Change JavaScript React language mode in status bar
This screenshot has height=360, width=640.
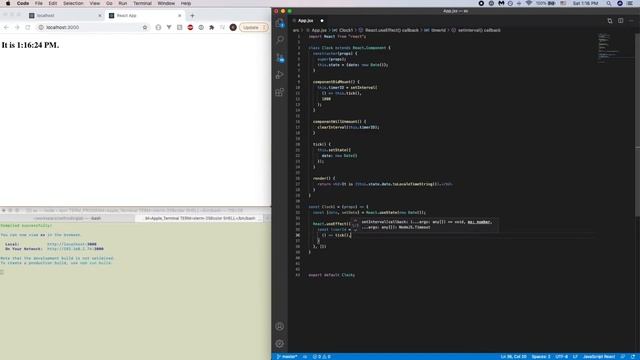coord(599,356)
